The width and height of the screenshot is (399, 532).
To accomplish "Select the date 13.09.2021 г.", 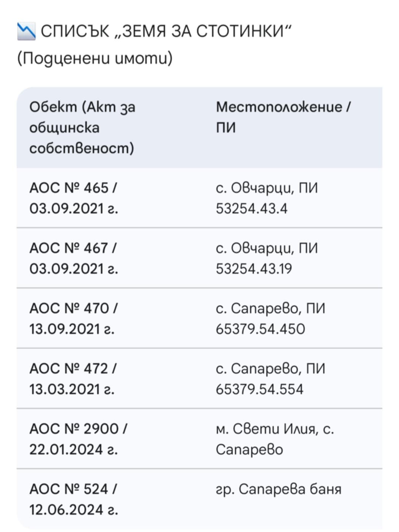I will 72,329.
